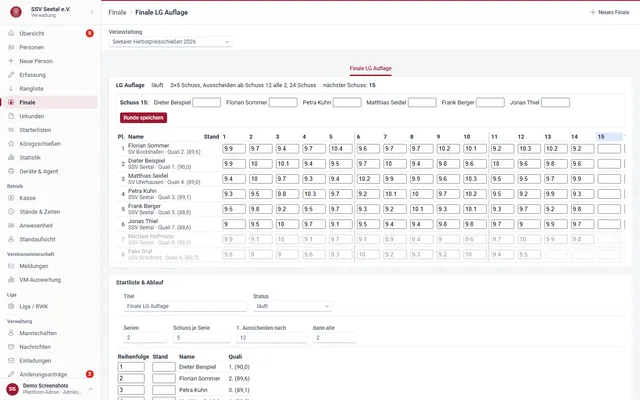
Task: Click the SSV Seetal club logo
Action: pos(16,12)
